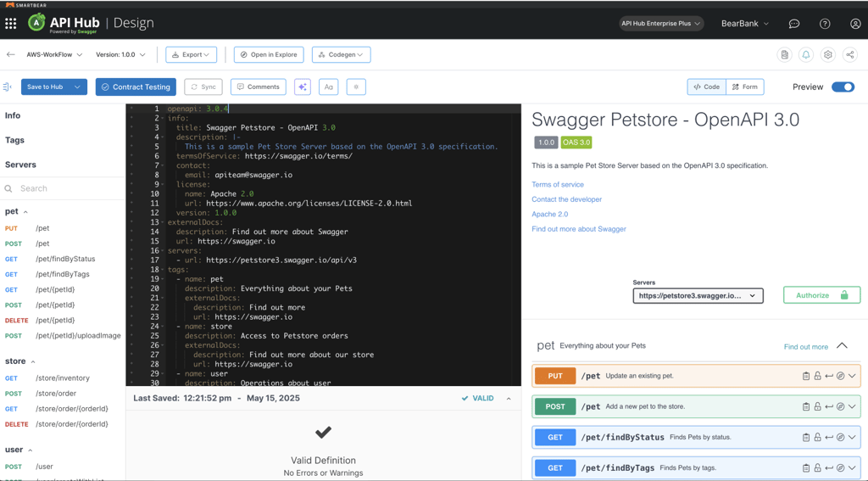The image size is (868, 481).
Task: Click clipboard icon on POST /pet row
Action: (806, 406)
